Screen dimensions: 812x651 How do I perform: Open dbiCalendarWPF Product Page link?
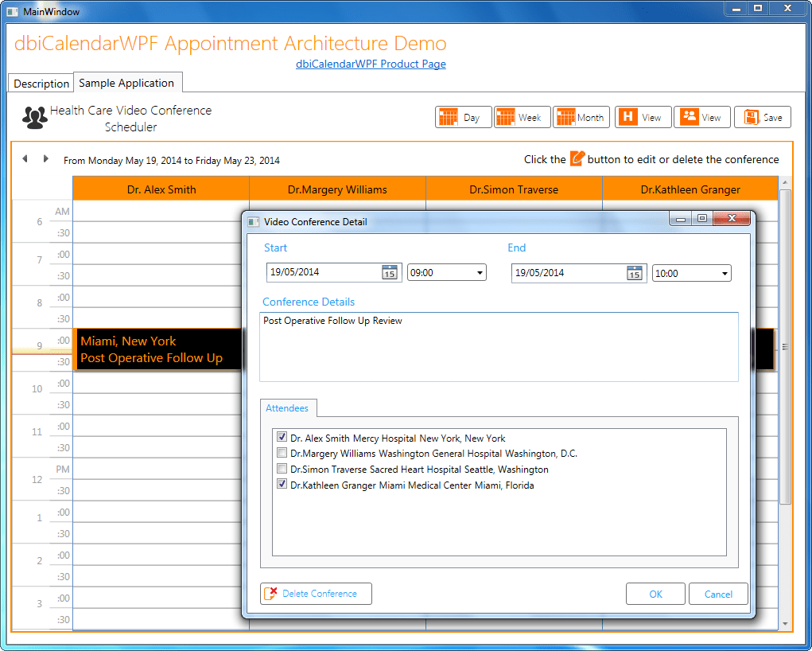(371, 64)
